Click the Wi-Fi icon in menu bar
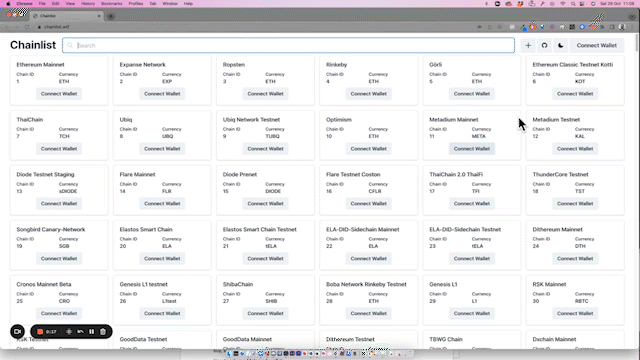The width and height of the screenshot is (640, 360). (x=562, y=4)
